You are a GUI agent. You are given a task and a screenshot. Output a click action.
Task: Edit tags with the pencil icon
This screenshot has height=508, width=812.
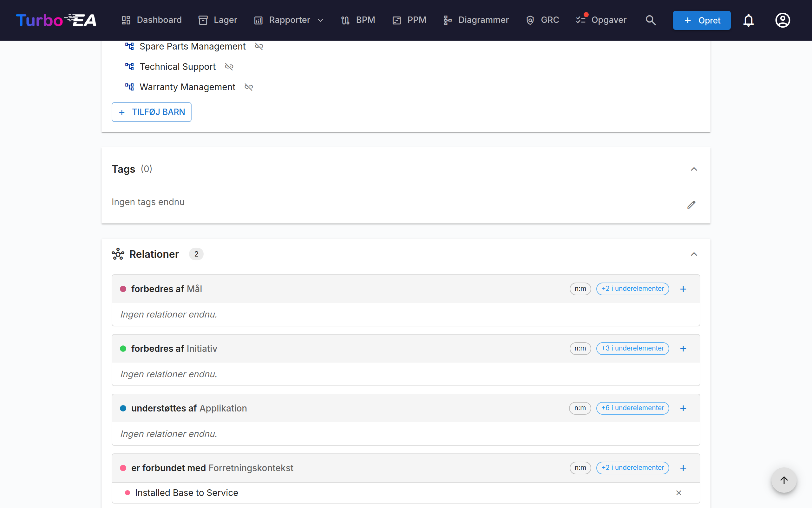point(691,204)
